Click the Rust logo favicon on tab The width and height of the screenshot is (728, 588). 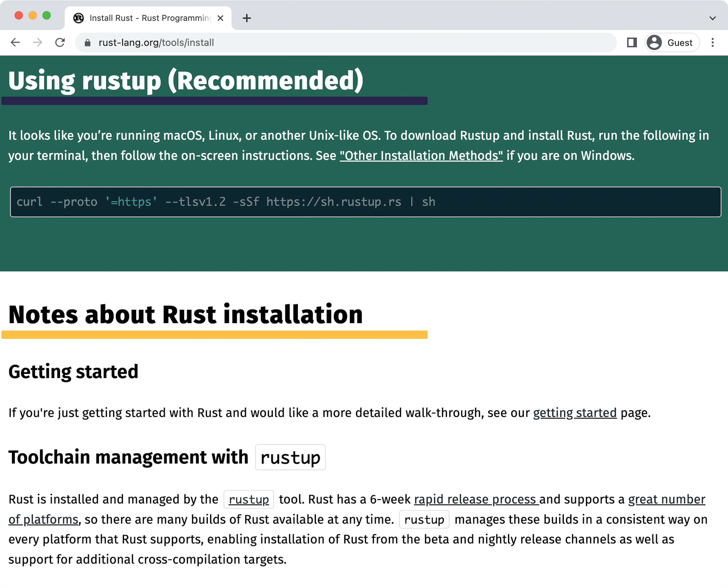(78, 18)
